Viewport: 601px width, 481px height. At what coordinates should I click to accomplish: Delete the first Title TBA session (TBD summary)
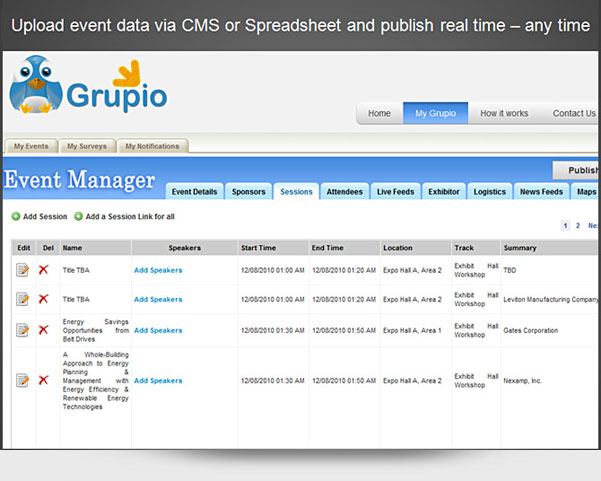click(43, 270)
